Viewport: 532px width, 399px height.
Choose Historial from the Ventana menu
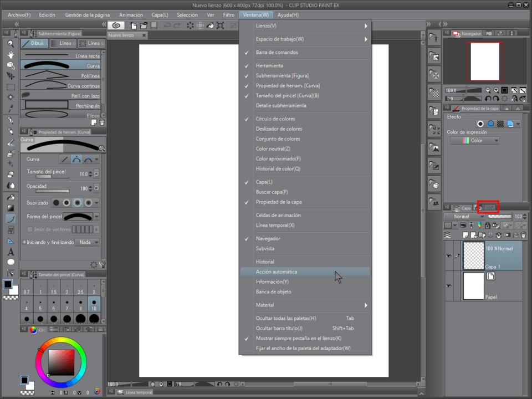(x=305, y=262)
